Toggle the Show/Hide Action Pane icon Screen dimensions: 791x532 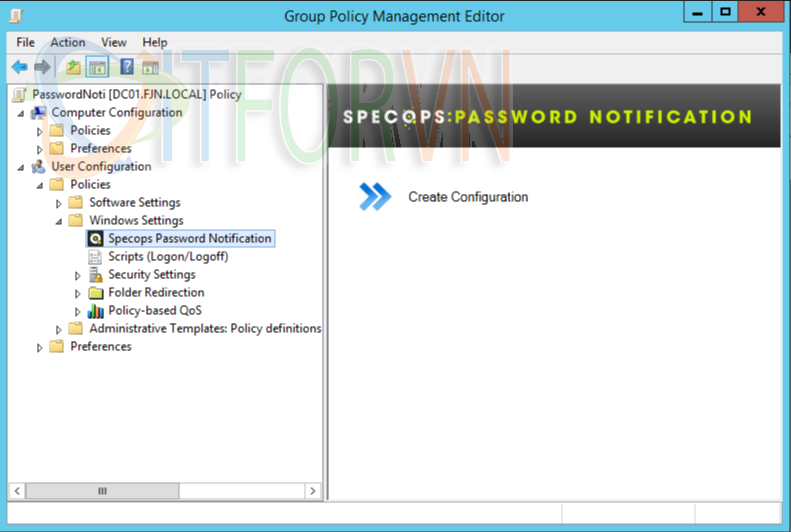coord(150,67)
